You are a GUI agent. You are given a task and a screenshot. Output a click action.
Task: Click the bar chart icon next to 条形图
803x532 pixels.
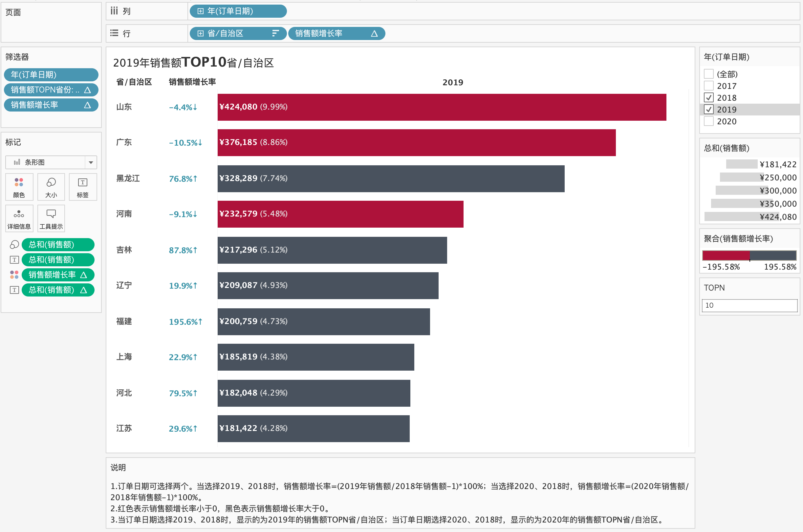click(x=17, y=162)
